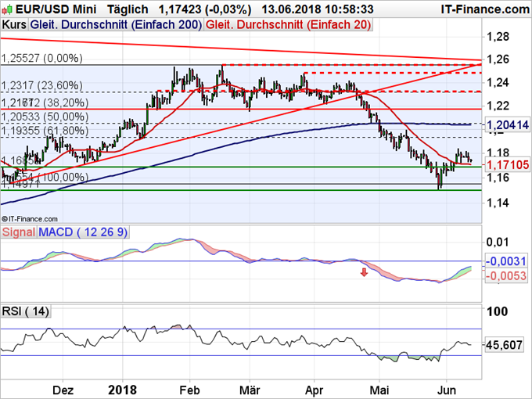Screen dimensions: 532x399
Task: Click the Apr date axis label
Action: point(314,390)
